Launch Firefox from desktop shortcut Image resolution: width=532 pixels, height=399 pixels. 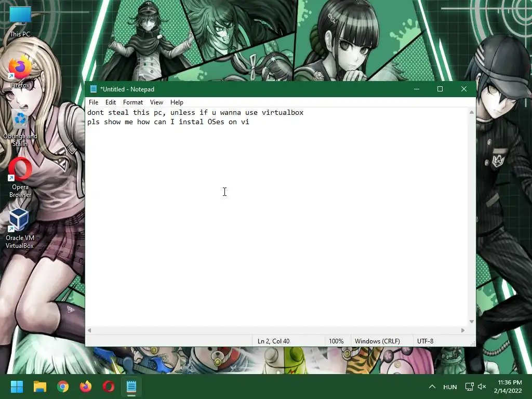point(20,73)
